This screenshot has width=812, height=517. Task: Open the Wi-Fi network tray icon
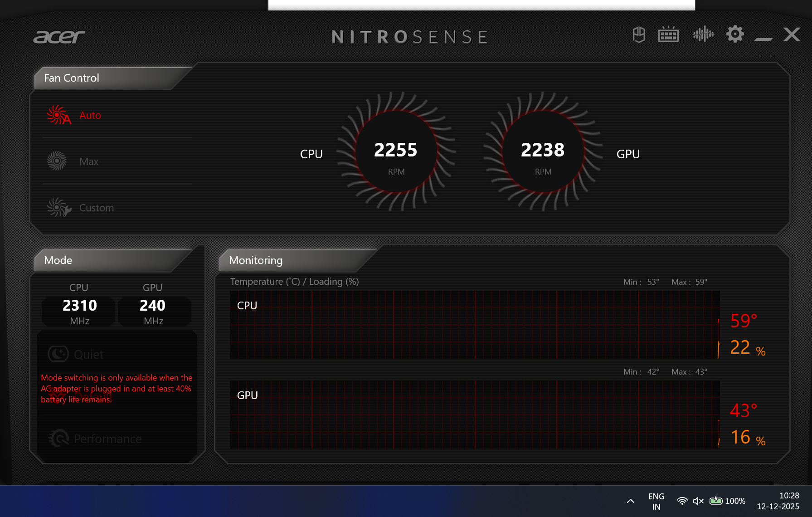(682, 501)
